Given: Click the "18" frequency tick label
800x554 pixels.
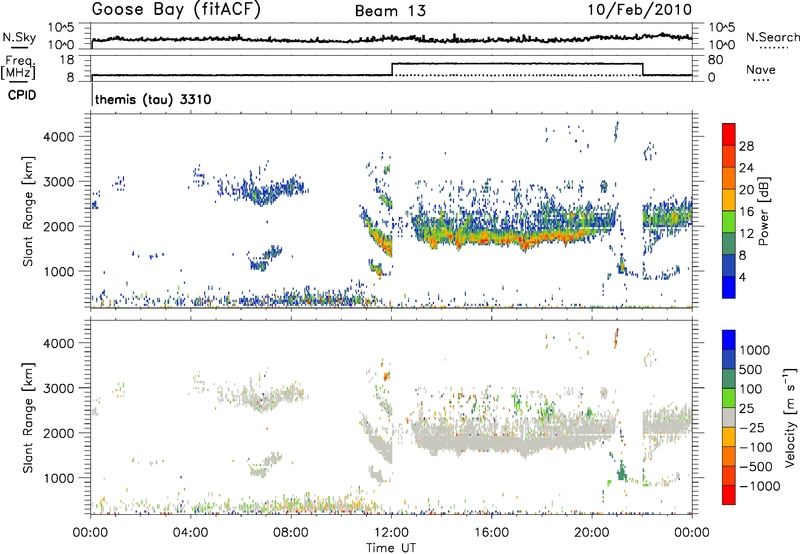Looking at the screenshot, I should coord(65,60).
